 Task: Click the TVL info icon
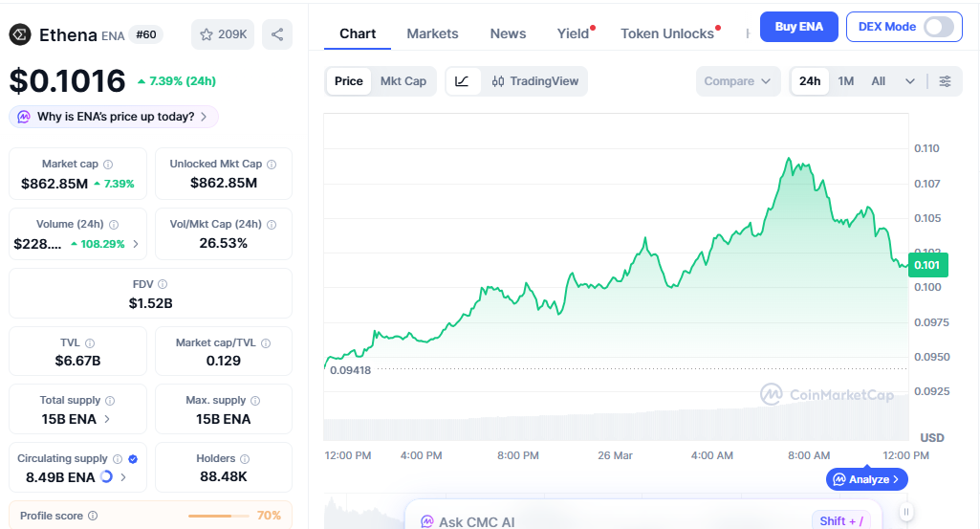click(90, 343)
